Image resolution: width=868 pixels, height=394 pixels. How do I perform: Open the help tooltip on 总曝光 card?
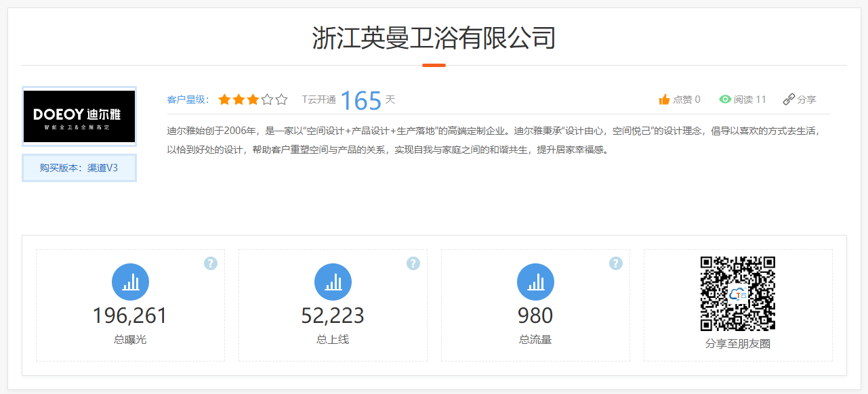click(211, 263)
